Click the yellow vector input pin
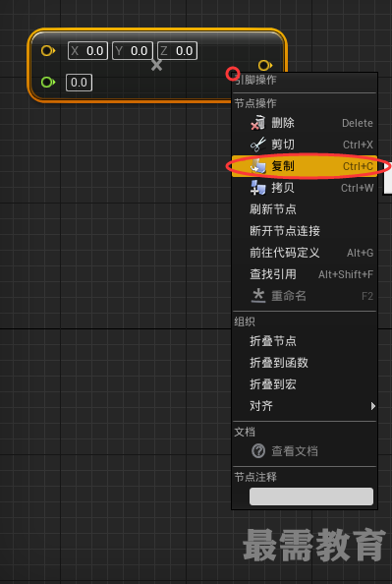Image resolution: width=392 pixels, height=584 pixels. click(48, 51)
